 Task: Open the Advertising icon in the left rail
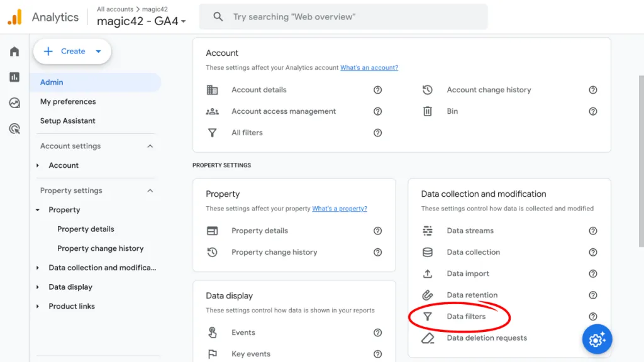pos(14,129)
